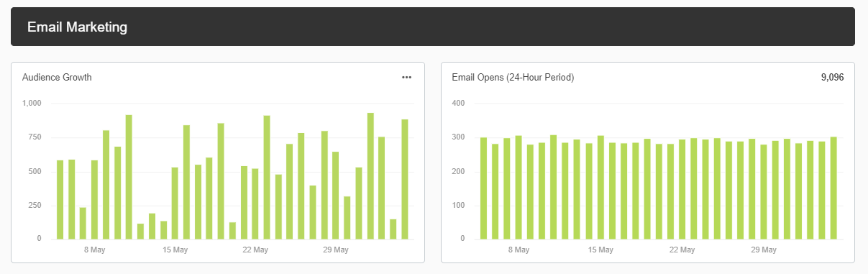Click the 9,096 total email opens value
The image size is (868, 274).
point(832,77)
